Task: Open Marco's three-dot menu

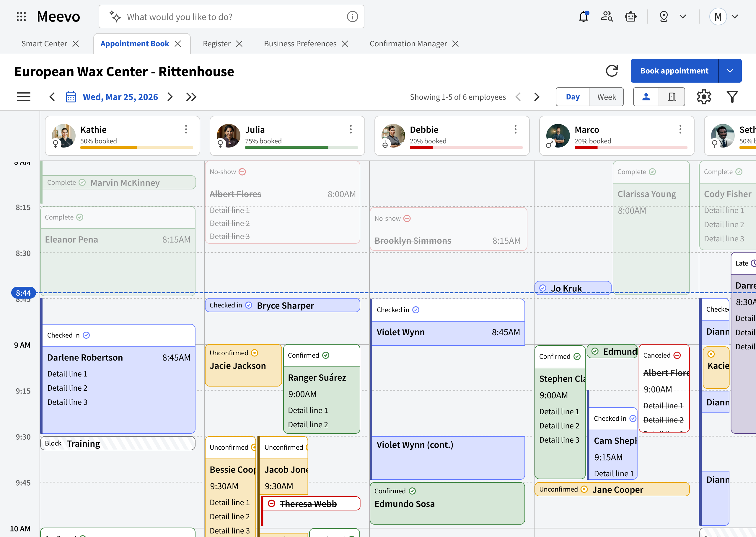Action: click(x=680, y=129)
